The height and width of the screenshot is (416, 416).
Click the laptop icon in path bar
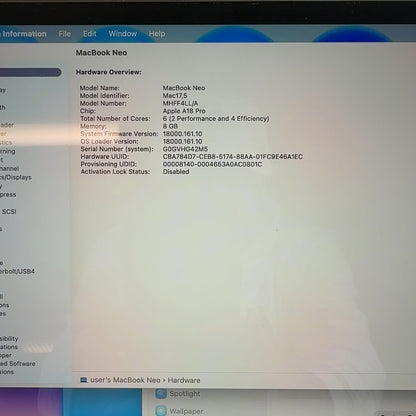[x=84, y=380]
